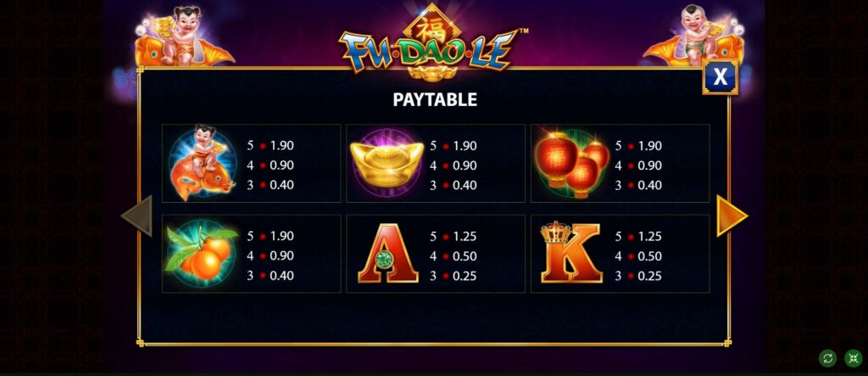Click the 3 of a kind 0.25 payout for K
Viewport: 868px width, 376px height.
point(638,276)
